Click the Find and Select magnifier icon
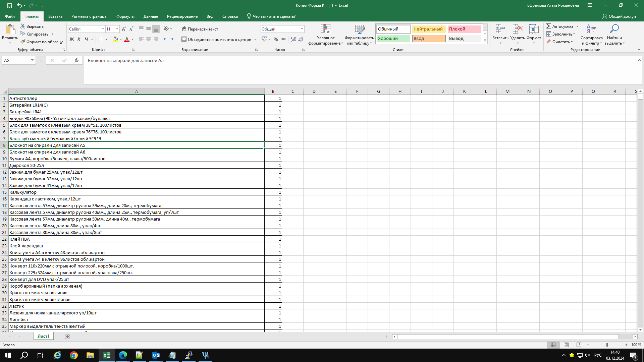This screenshot has width=644, height=362. point(614,29)
